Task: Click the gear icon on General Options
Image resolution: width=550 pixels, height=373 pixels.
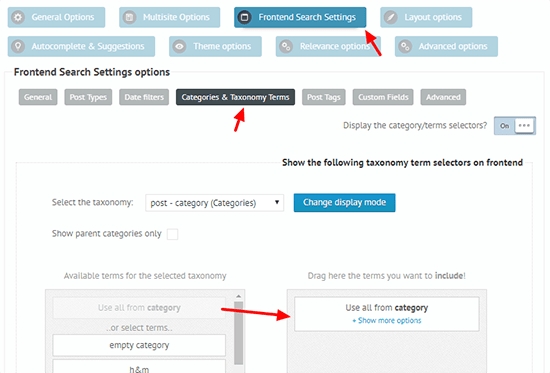Action: (18, 17)
